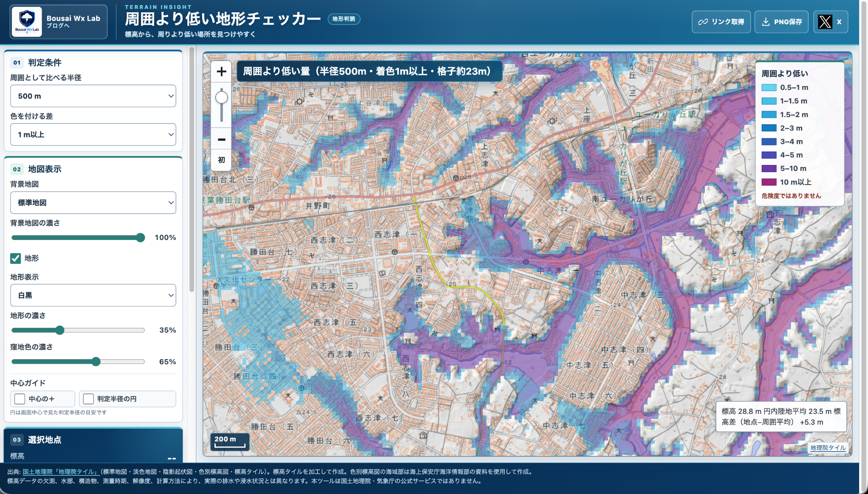This screenshot has height=494, width=868.
Task: Zoom in with the map plus button
Action: [x=221, y=72]
